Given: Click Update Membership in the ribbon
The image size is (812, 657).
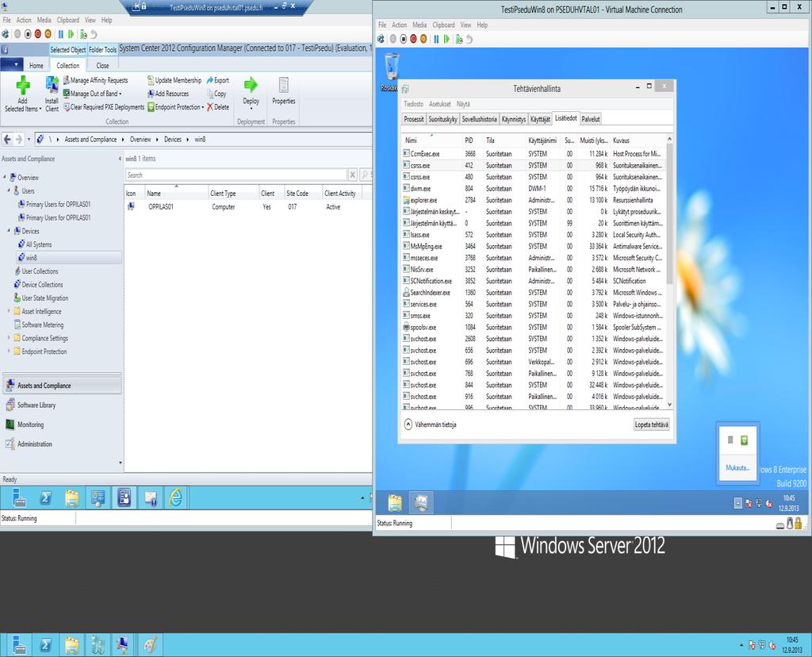Looking at the screenshot, I should 174,80.
